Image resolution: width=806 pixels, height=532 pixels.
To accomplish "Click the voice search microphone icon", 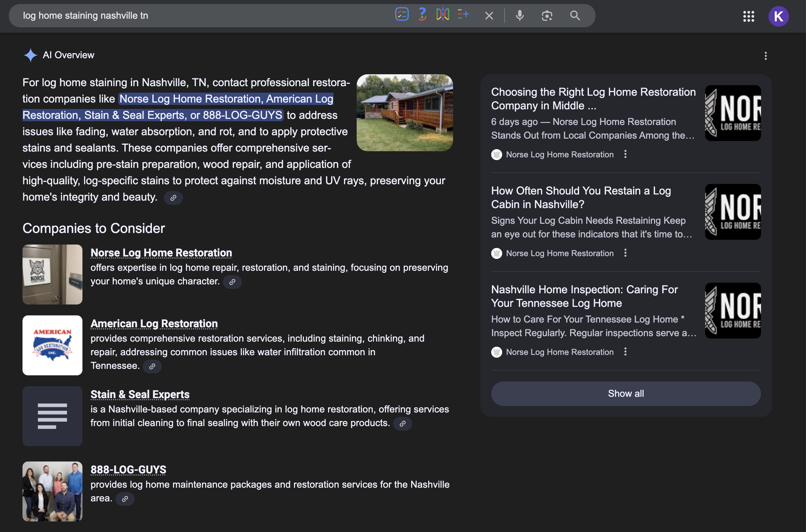I will pyautogui.click(x=520, y=16).
